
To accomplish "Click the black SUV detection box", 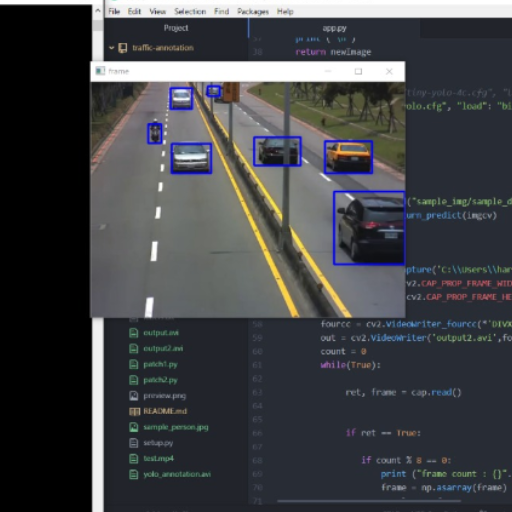I will [369, 228].
